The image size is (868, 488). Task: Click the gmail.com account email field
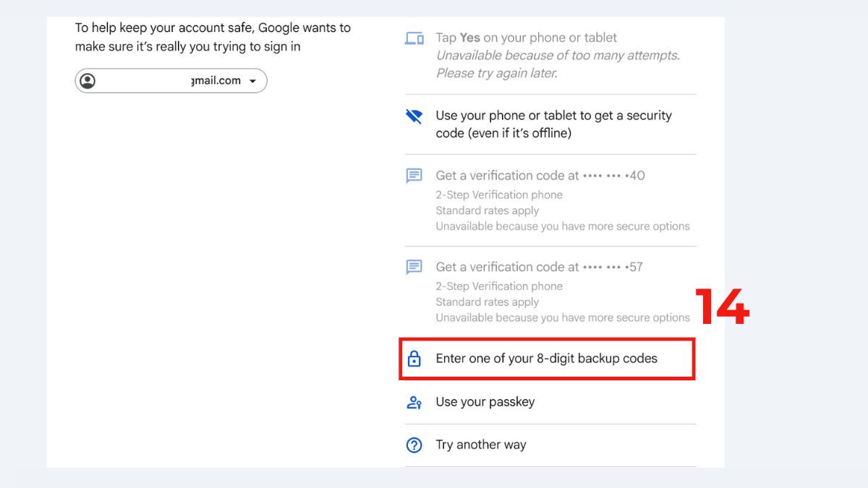pos(170,80)
